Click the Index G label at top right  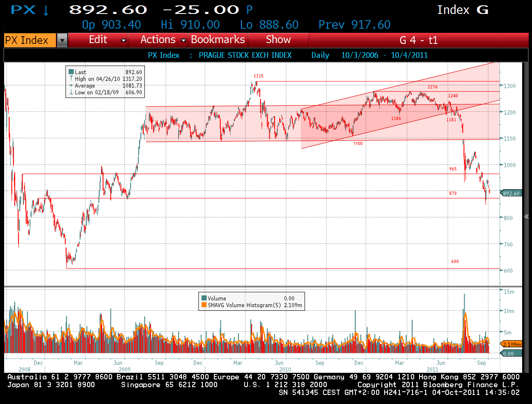pyautogui.click(x=463, y=10)
